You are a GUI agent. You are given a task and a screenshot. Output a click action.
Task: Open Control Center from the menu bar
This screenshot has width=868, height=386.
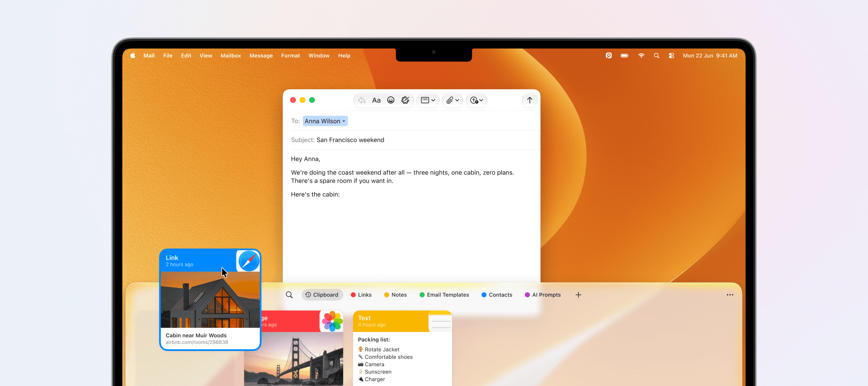click(671, 55)
